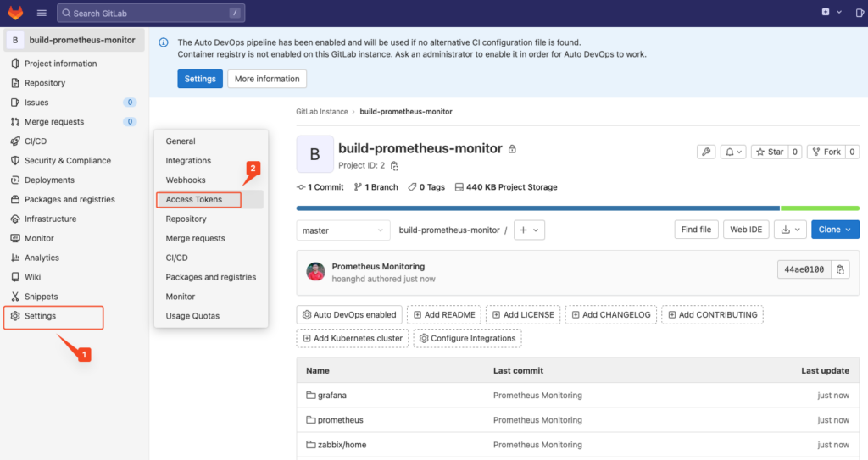Click the Analytics chart icon
The height and width of the screenshot is (460, 868).
click(15, 258)
